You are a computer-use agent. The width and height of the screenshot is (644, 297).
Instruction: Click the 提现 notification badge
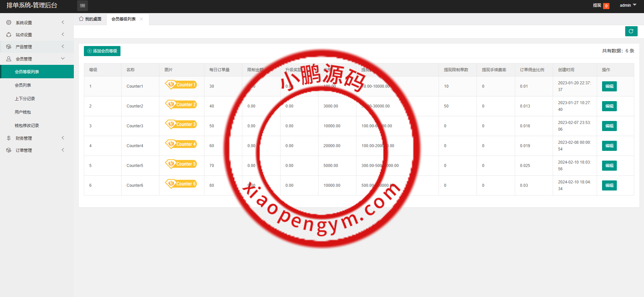(x=606, y=6)
